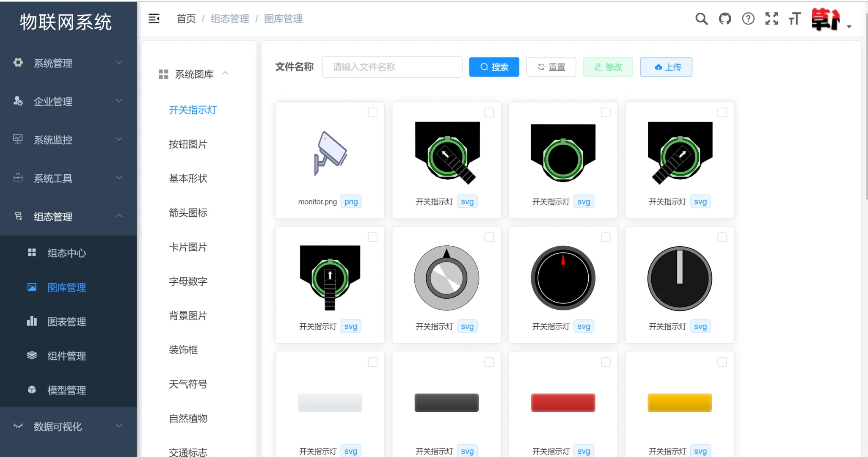Viewport: 868px width, 457px height.
Task: Open the search icon in the top bar
Action: (701, 19)
